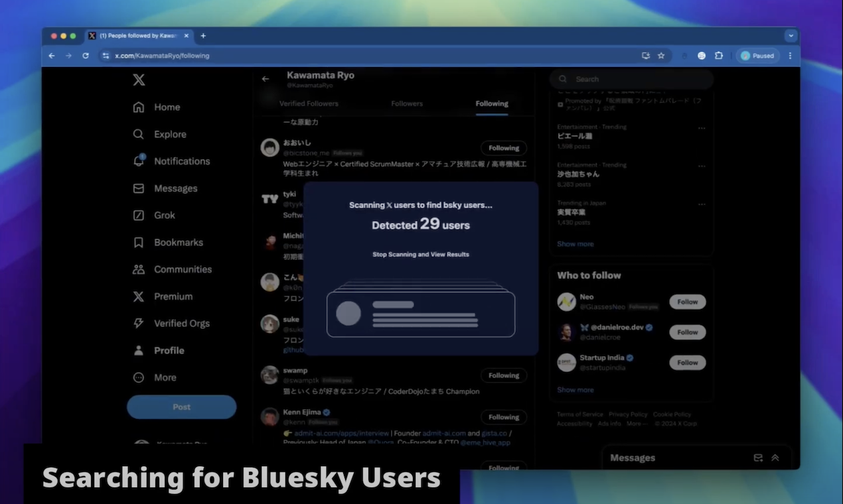The image size is (843, 504).
Task: Click Following button for swamp
Action: (x=504, y=375)
